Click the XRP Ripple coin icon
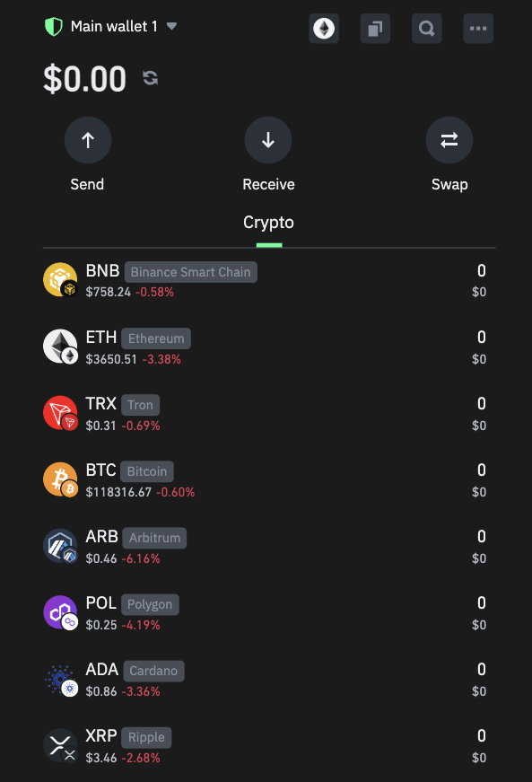This screenshot has height=782, width=532. [60, 745]
